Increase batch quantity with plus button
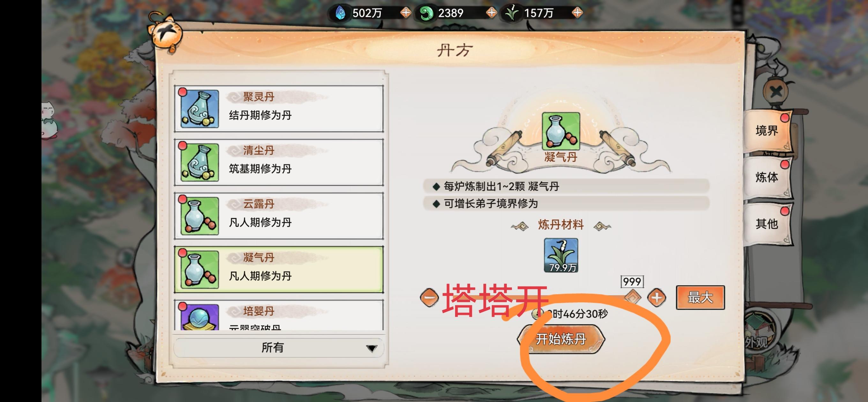This screenshot has width=868, height=402. tap(656, 298)
